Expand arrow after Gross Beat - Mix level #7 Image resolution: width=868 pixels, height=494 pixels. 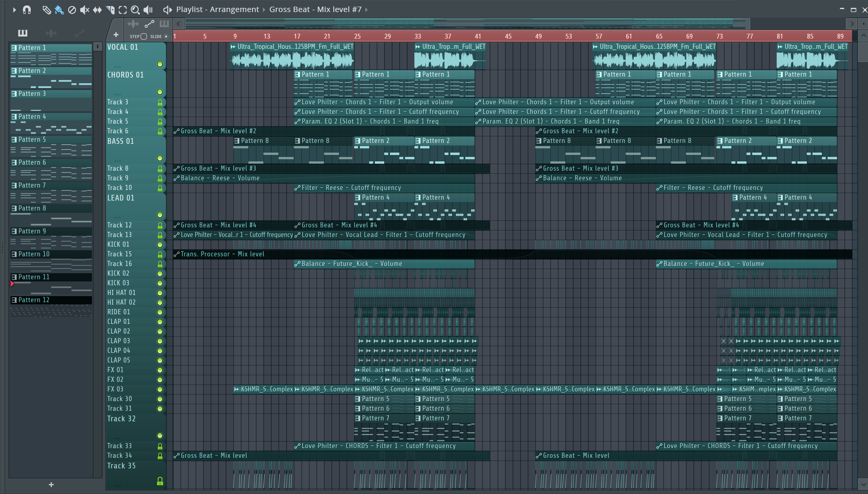pyautogui.click(x=366, y=10)
